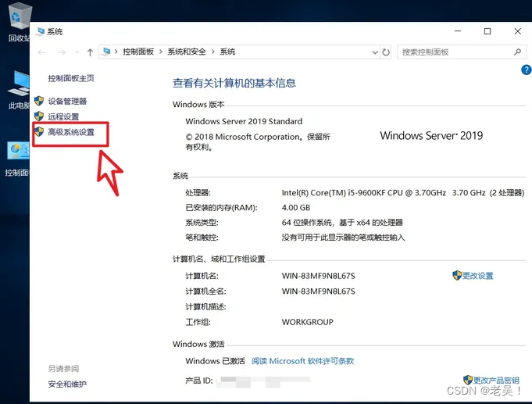Open 高级系统设置 link
The image size is (532, 404).
tap(71, 132)
